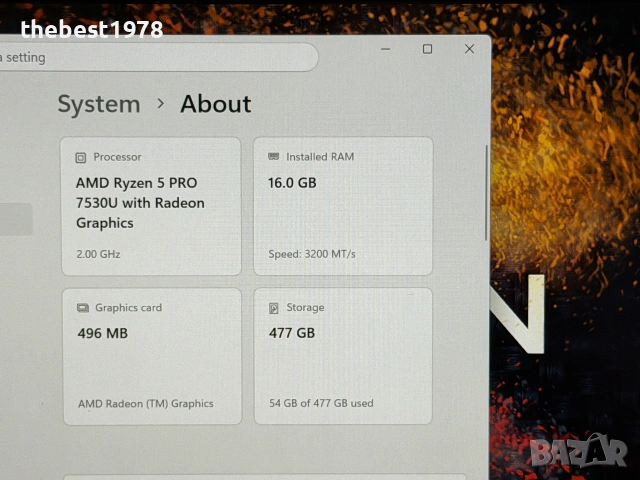The image size is (640, 480).
Task: Maximize the Settings window
Action: (x=427, y=49)
